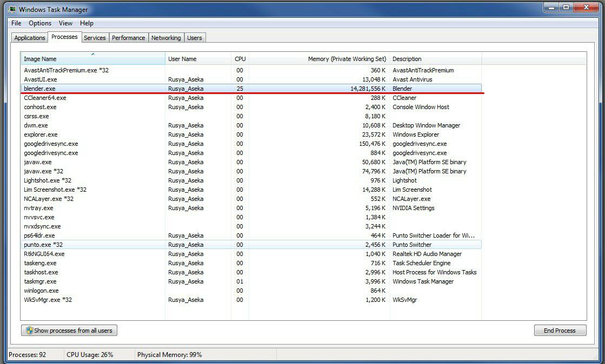Sort by Description column header

(x=435, y=59)
